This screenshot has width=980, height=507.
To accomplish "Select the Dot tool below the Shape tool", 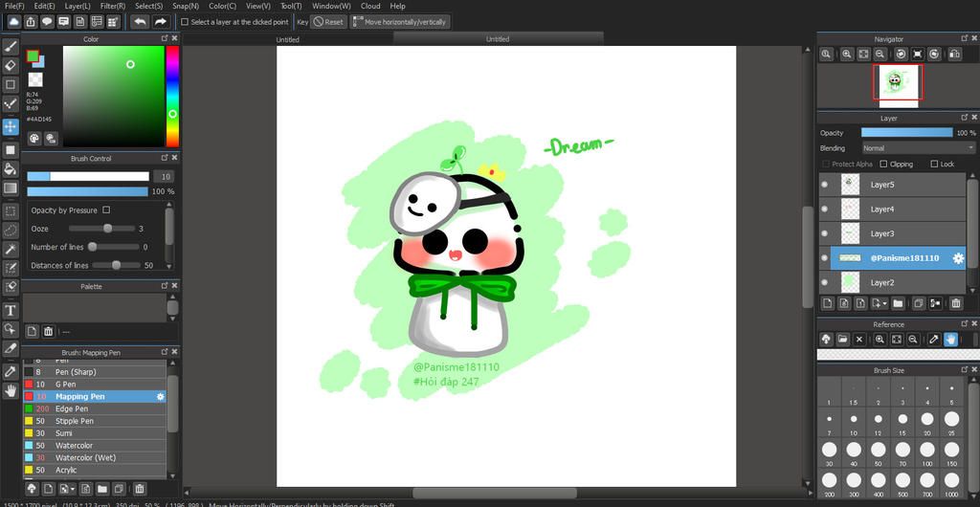I will (10, 103).
